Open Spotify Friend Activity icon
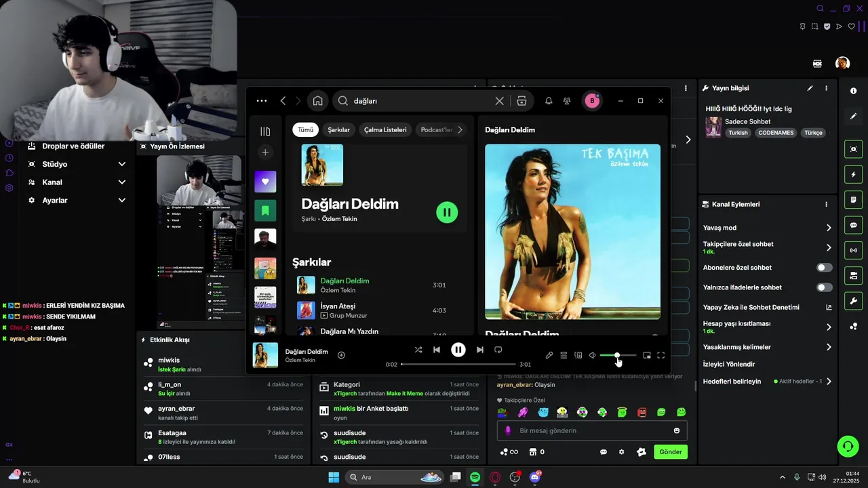Screen dimensions: 868x488 click(x=567, y=101)
